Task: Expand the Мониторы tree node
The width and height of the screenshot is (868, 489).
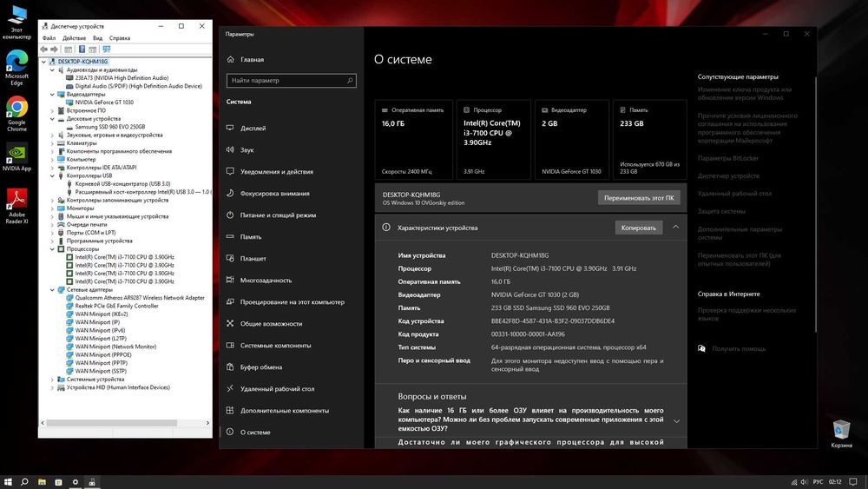Action: coord(53,208)
